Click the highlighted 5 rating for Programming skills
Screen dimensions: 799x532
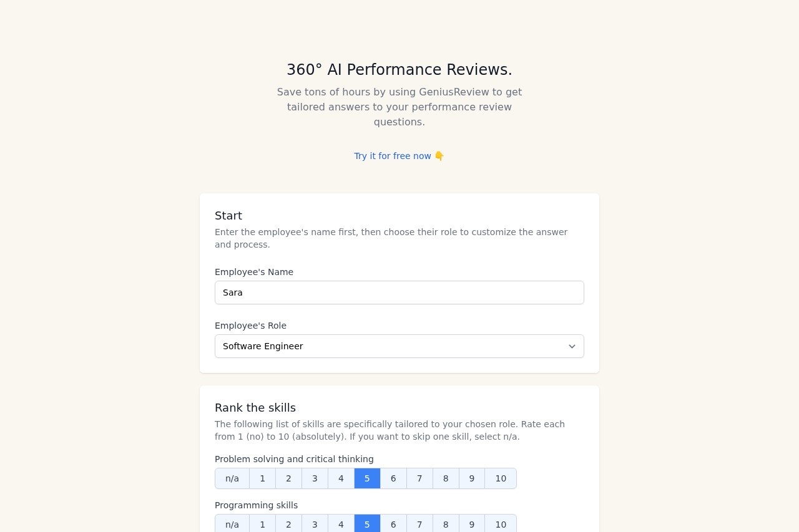coord(367,525)
